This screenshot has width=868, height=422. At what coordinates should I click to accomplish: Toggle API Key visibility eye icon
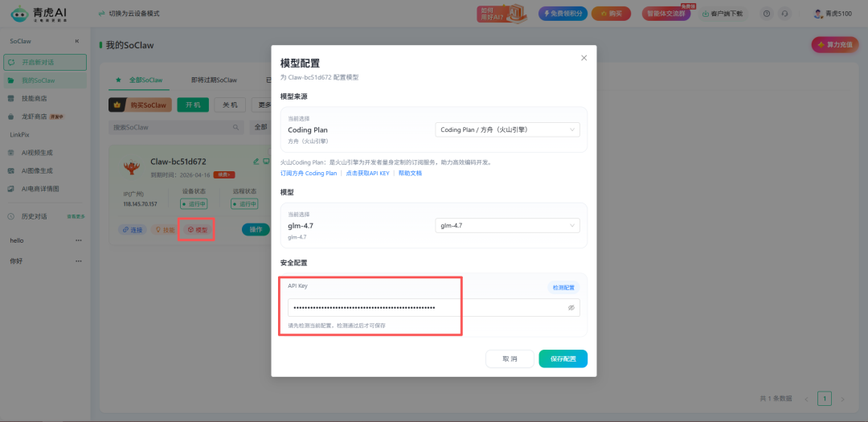(x=571, y=308)
